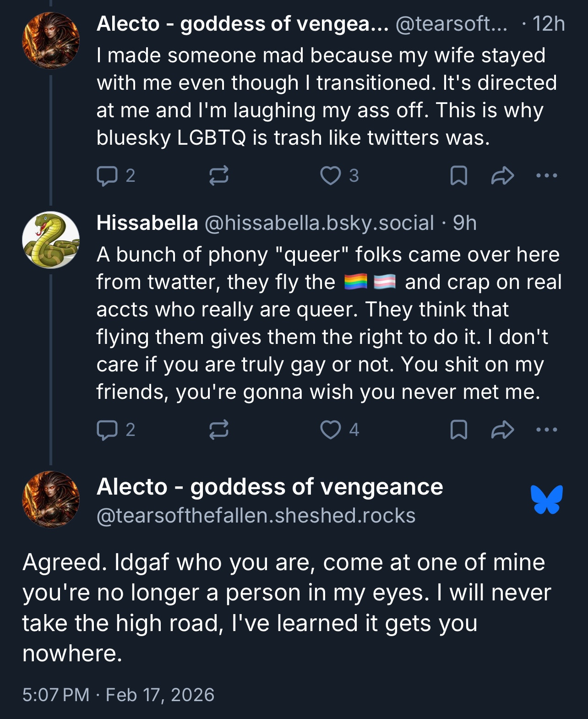Click the Hissabella display name

coord(147,223)
